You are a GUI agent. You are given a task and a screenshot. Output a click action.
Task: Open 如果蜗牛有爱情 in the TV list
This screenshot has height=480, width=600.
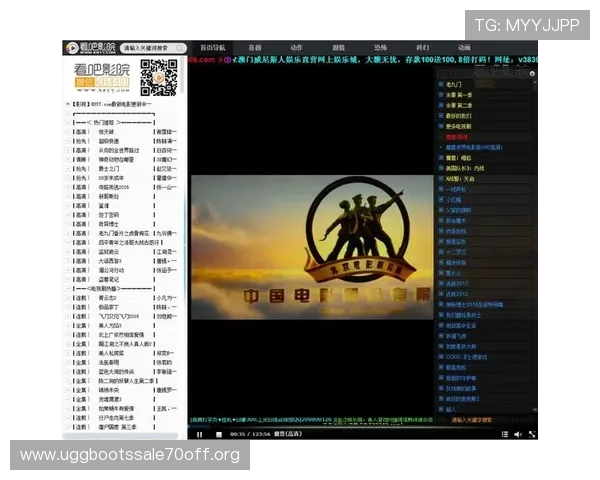[x=116, y=408]
